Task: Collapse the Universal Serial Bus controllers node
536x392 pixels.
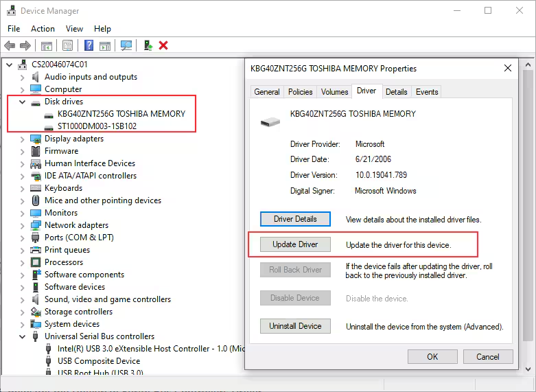Action: click(22, 336)
